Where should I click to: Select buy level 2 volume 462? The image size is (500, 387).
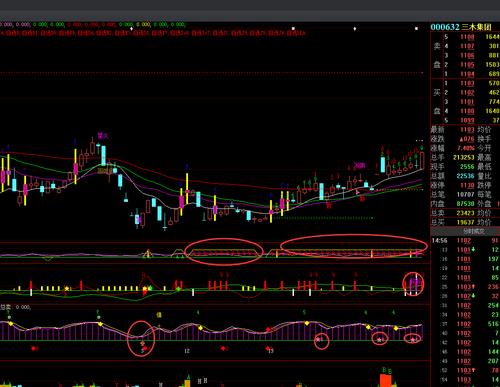494,92
